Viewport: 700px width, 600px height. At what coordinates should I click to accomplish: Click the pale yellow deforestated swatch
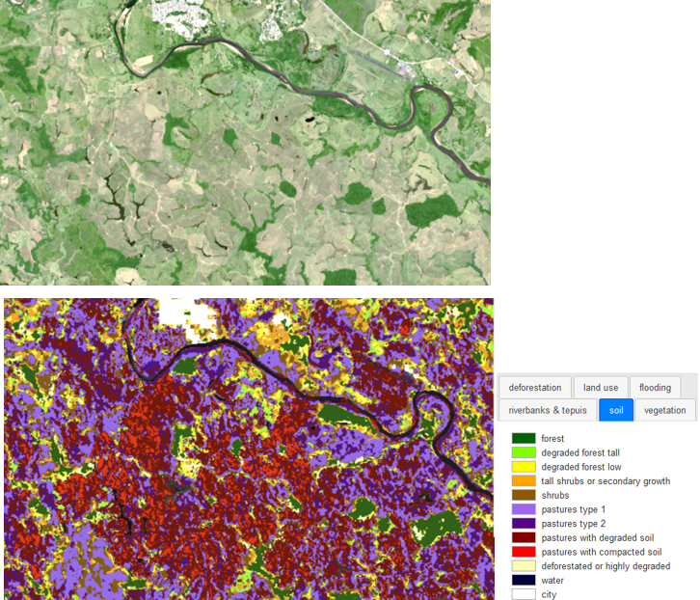point(524,566)
